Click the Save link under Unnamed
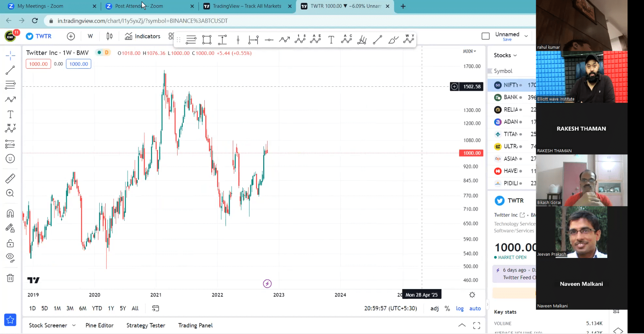644x334 pixels. (507, 40)
